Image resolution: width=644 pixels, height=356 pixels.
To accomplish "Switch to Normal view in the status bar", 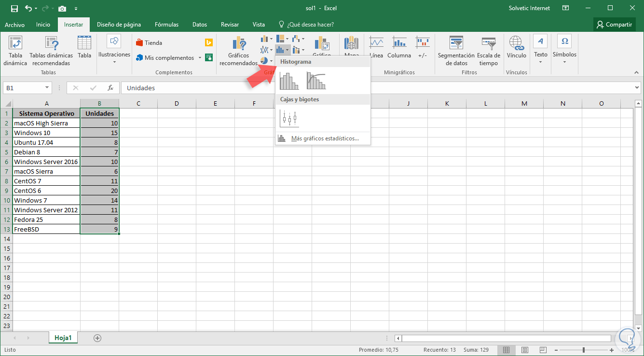I will 506,350.
